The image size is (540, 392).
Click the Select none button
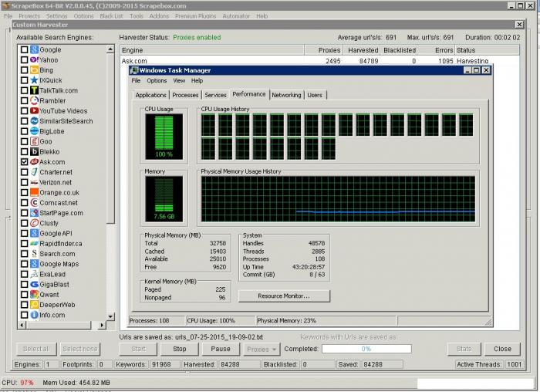(x=80, y=349)
